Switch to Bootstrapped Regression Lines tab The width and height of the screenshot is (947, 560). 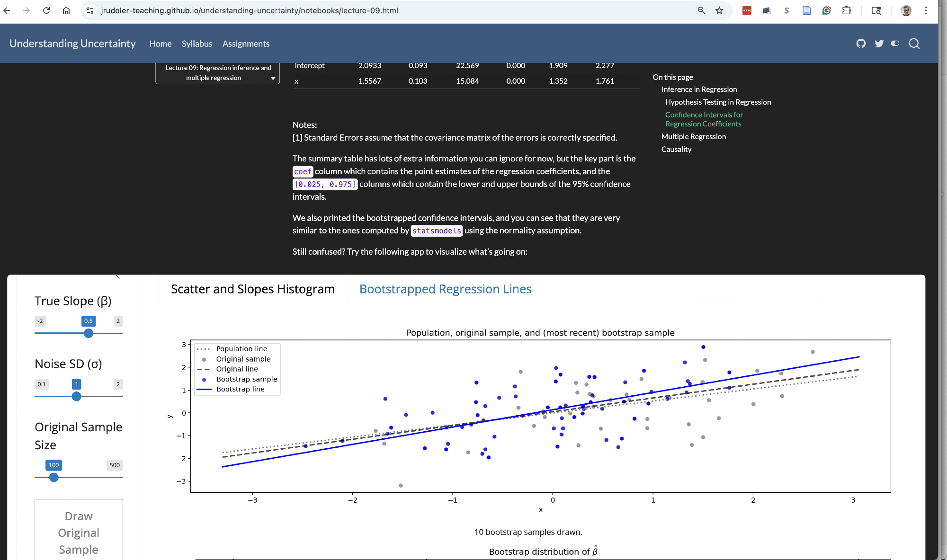coord(445,289)
